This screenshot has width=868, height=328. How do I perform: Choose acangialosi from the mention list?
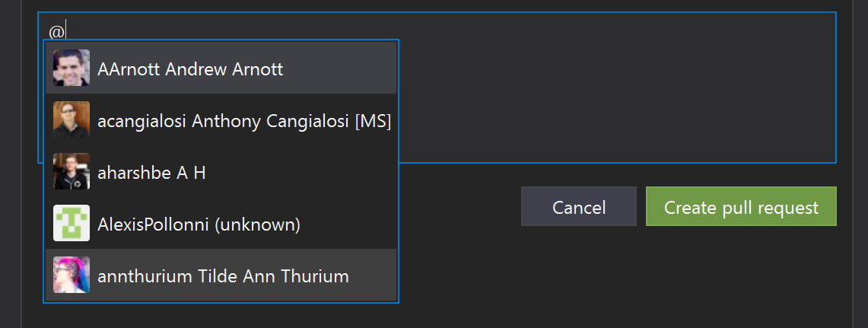pyautogui.click(x=221, y=119)
